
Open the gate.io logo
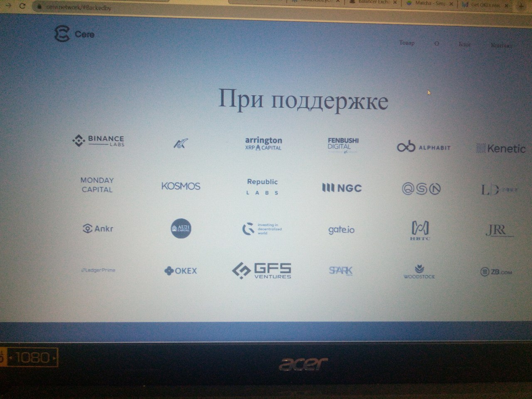[x=341, y=230]
